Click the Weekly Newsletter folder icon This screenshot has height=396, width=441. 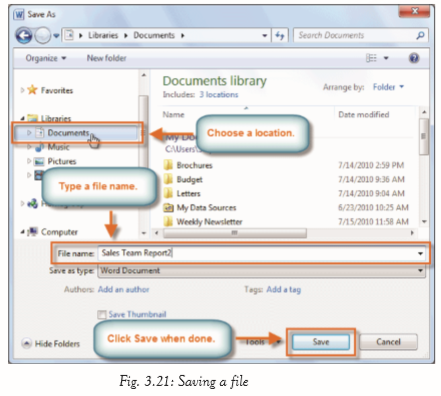click(x=168, y=221)
